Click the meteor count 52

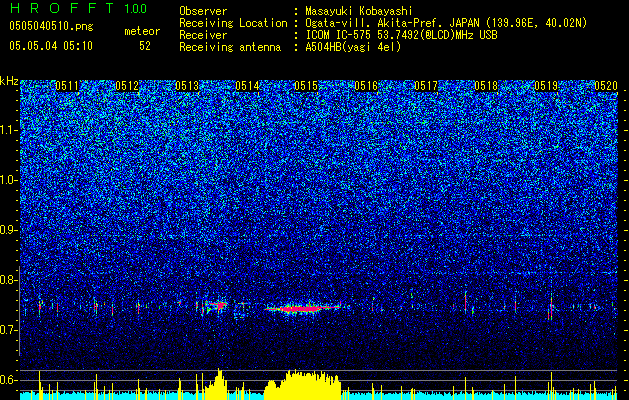coord(145,46)
